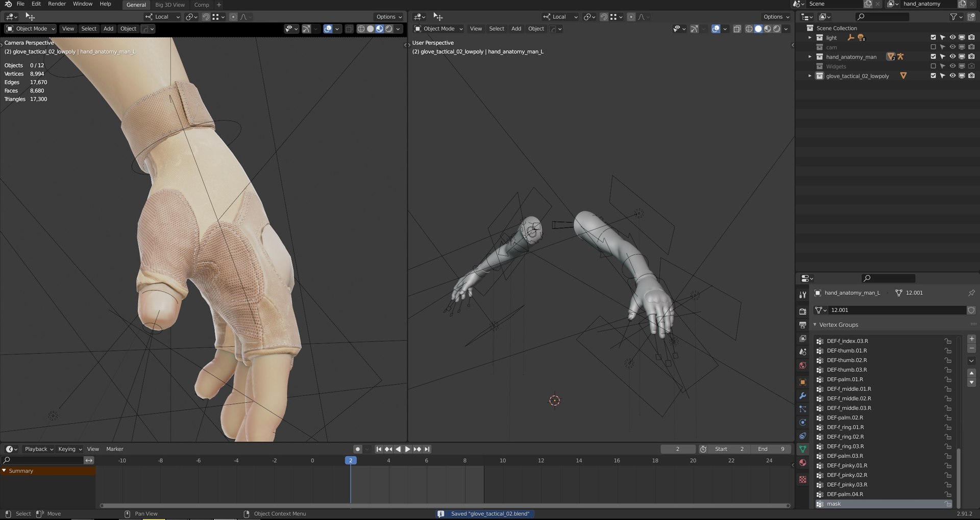Expand the hand_anatomy_man collection

pos(810,57)
